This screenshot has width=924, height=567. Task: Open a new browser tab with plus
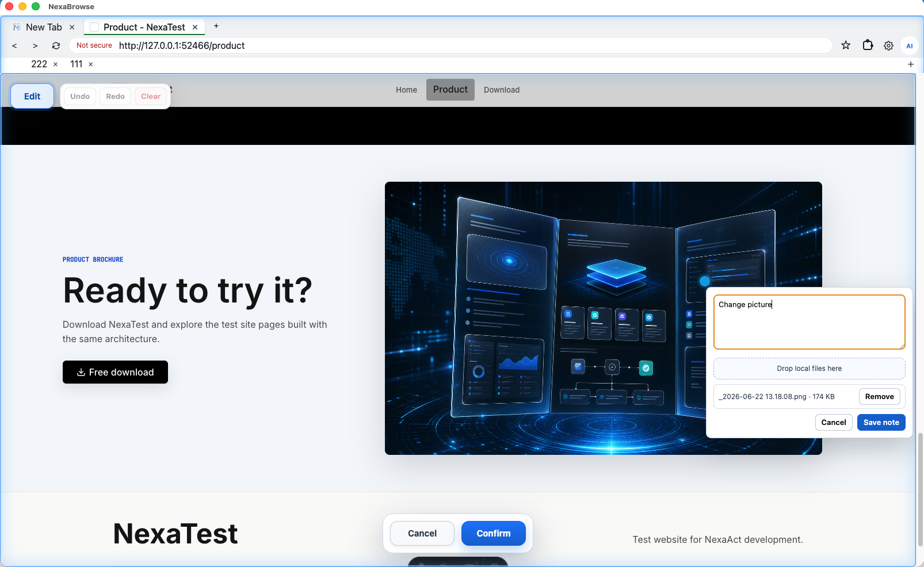216,26
